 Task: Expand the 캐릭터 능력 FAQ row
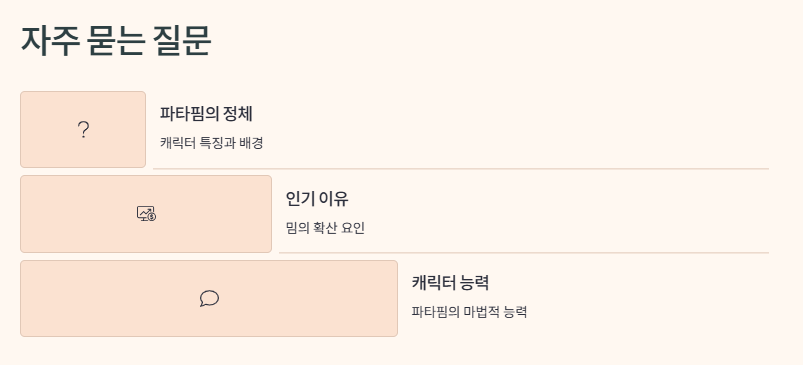(x=394, y=298)
